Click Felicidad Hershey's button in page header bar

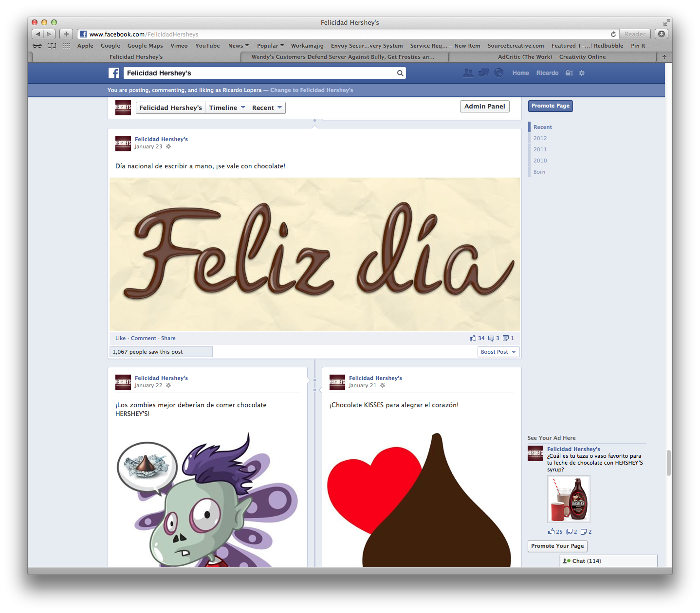pyautogui.click(x=170, y=108)
